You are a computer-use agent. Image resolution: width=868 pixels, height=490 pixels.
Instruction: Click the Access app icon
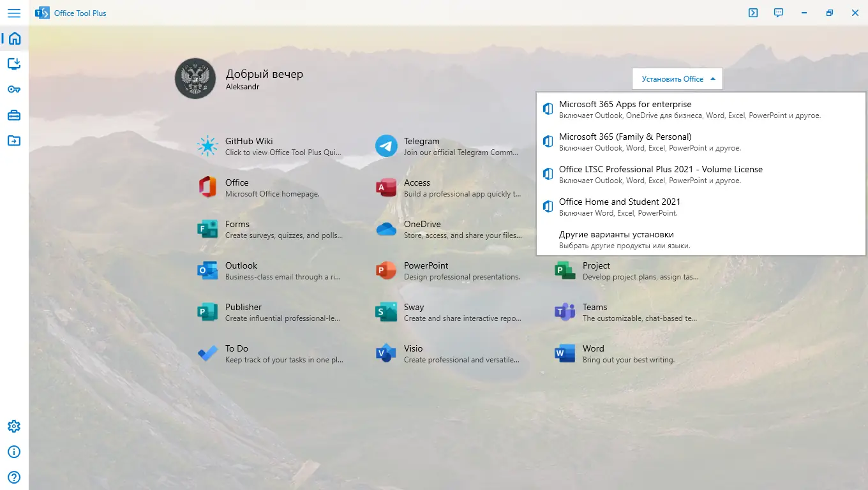(x=386, y=188)
